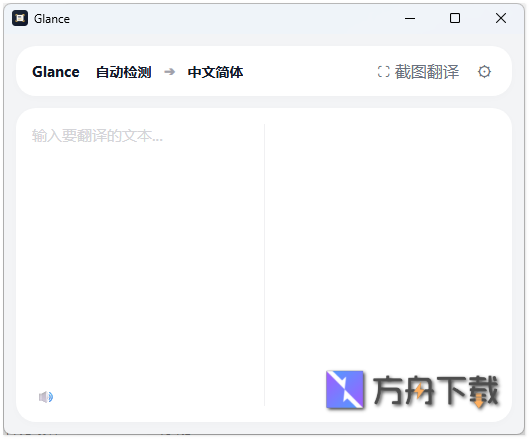Start screenshot translation (截图翻译)
The width and height of the screenshot is (529, 439).
[x=418, y=72]
